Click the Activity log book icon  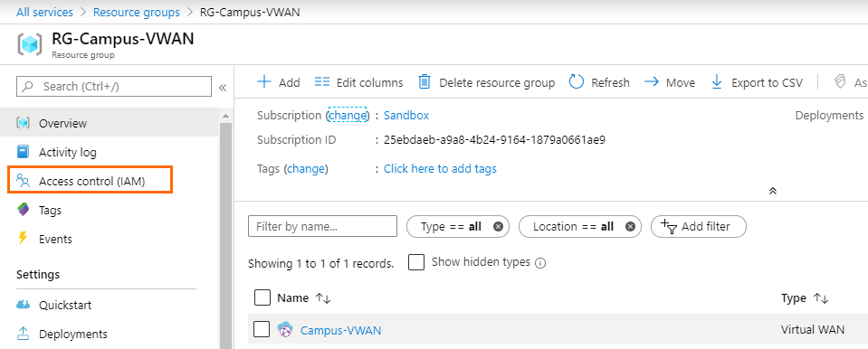click(24, 152)
